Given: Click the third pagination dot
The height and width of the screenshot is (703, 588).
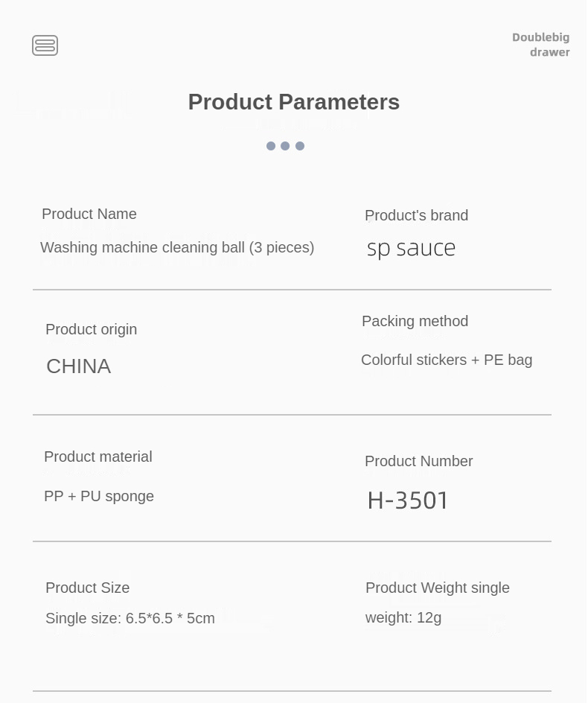Looking at the screenshot, I should tap(300, 146).
